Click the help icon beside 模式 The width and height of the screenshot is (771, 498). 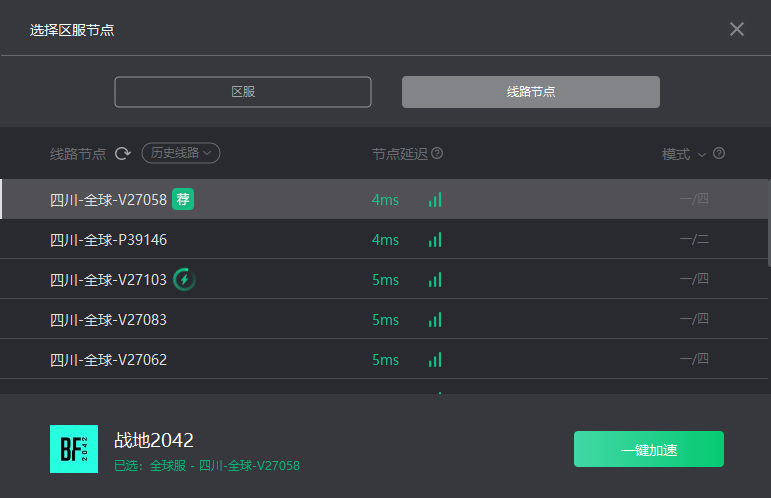pyautogui.click(x=718, y=153)
